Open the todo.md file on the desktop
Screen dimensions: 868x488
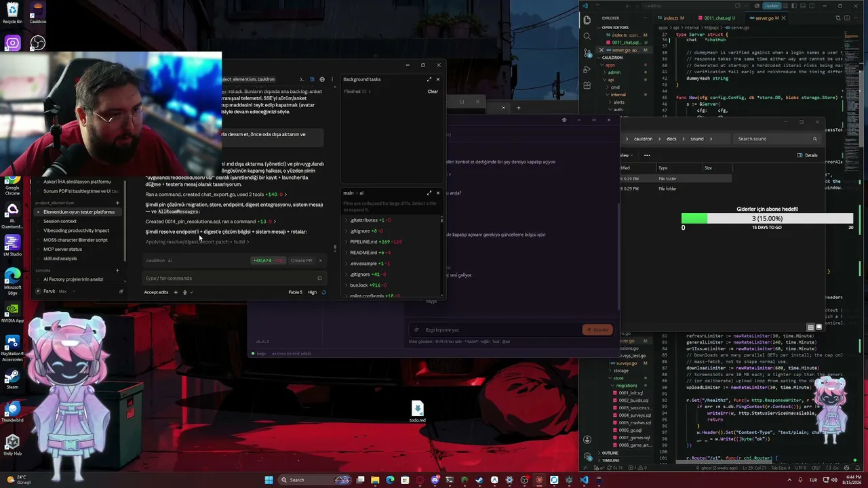click(x=417, y=411)
